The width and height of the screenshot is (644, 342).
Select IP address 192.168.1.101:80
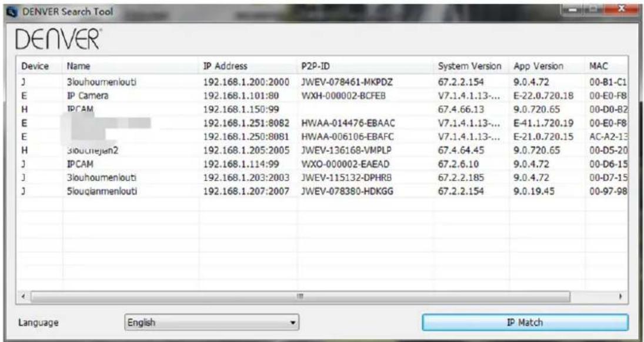point(241,96)
